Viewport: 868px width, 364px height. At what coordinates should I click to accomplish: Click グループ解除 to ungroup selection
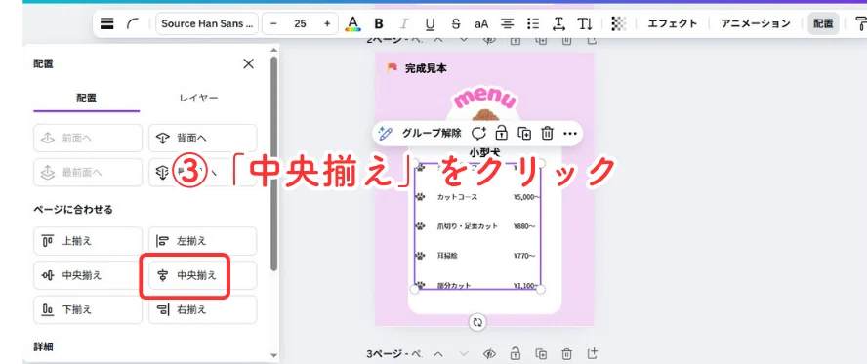click(x=432, y=134)
